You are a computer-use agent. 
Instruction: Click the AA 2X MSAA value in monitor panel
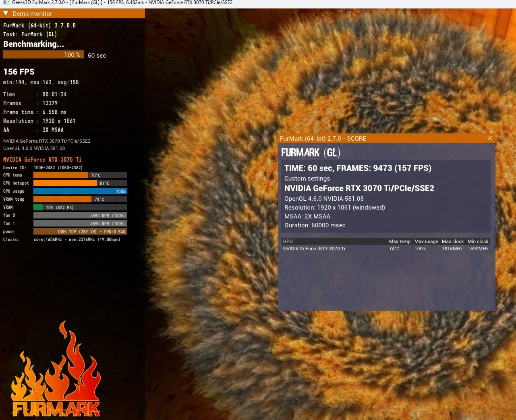[x=53, y=130]
